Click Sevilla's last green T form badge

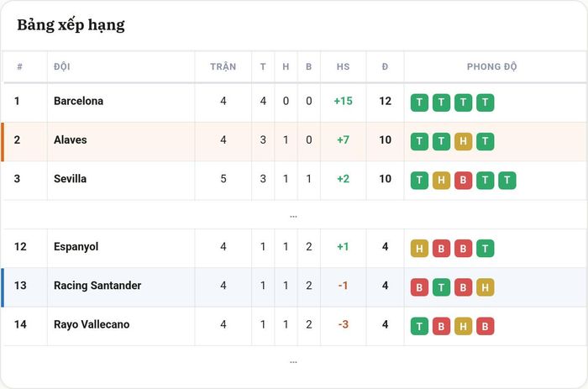[507, 181]
